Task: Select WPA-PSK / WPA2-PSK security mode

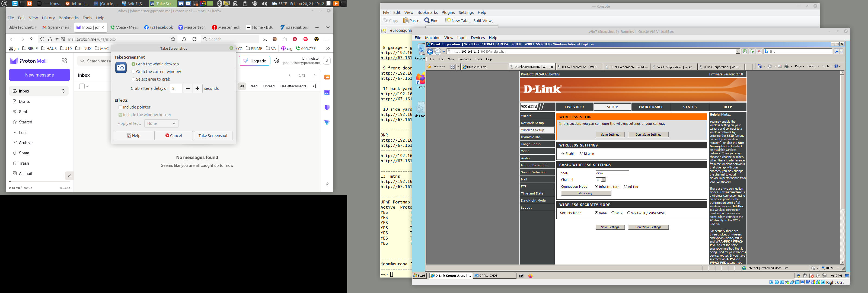Action: (x=628, y=213)
